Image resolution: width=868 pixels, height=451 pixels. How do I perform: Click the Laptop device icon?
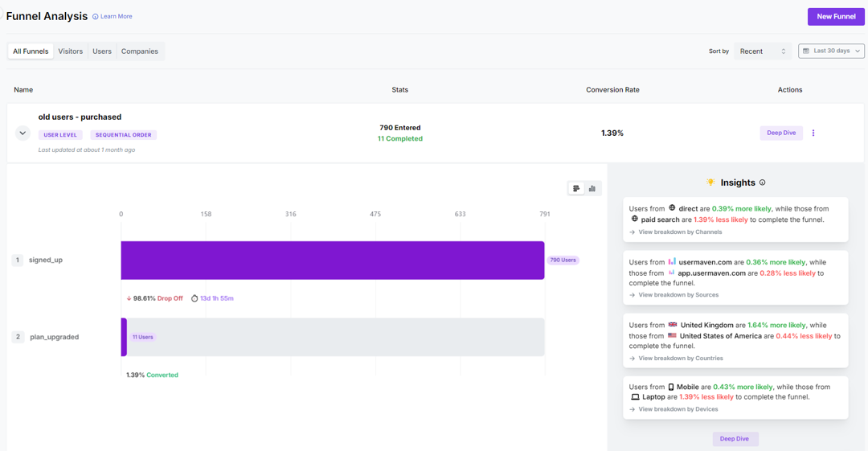point(635,396)
